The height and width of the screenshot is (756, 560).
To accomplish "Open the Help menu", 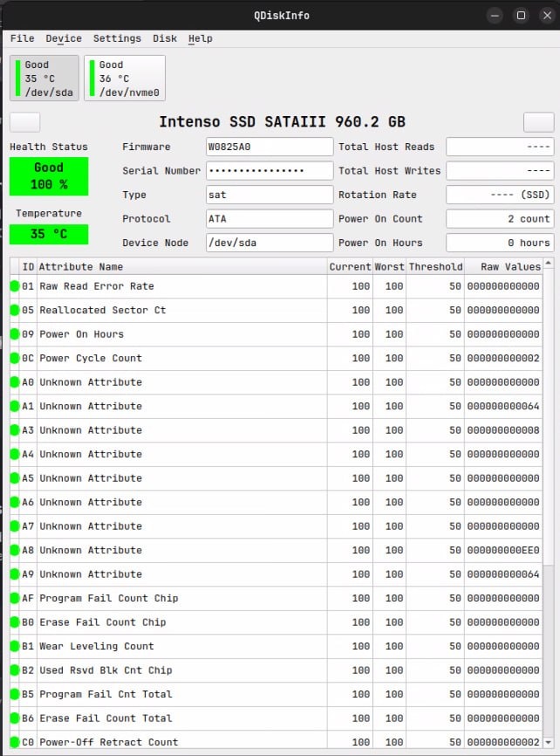I will (200, 38).
